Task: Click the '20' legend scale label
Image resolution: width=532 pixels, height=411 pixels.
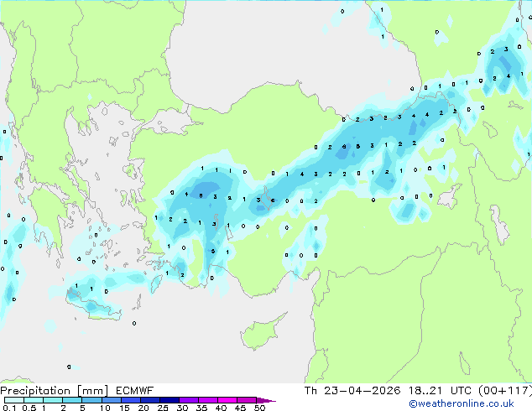Action: coord(143,408)
